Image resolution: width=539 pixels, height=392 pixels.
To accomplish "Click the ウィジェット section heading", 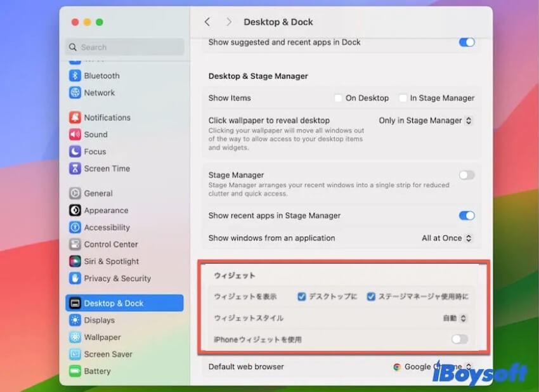I will [235, 275].
